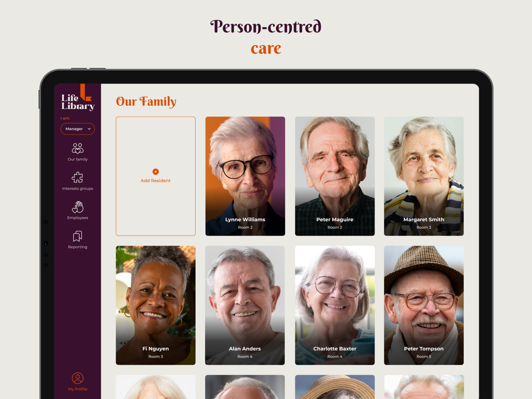Click the Interests groups menu label
532x399 pixels.
point(77,189)
